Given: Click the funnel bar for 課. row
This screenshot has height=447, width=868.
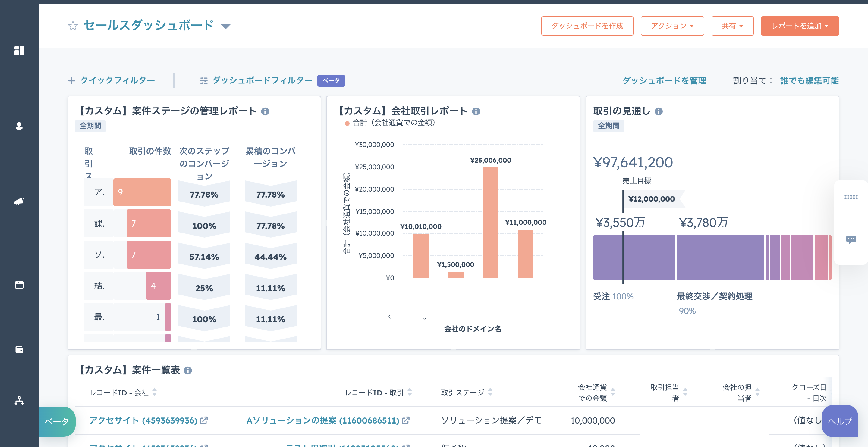Looking at the screenshot, I should click(x=149, y=223).
